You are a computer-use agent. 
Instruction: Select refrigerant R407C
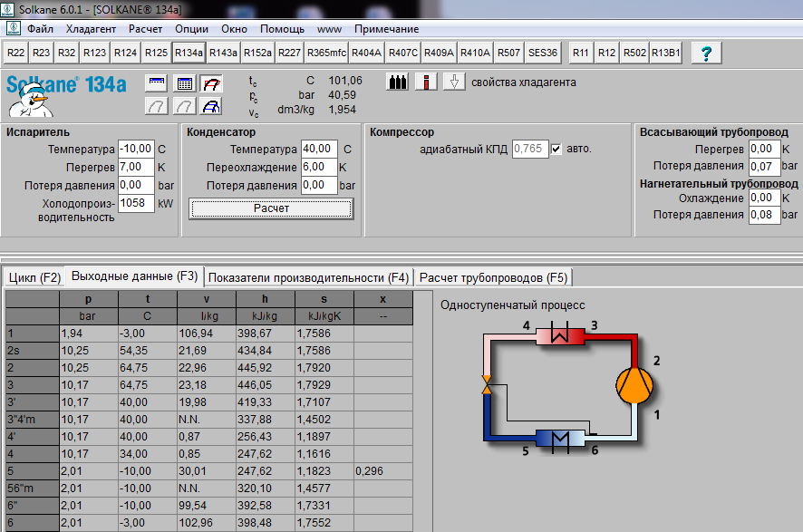403,53
